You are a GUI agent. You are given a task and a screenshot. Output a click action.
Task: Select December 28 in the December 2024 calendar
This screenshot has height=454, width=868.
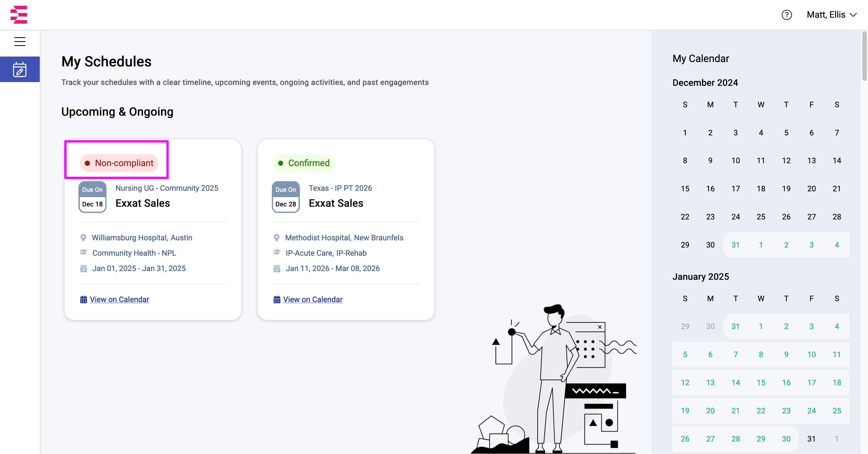point(837,217)
